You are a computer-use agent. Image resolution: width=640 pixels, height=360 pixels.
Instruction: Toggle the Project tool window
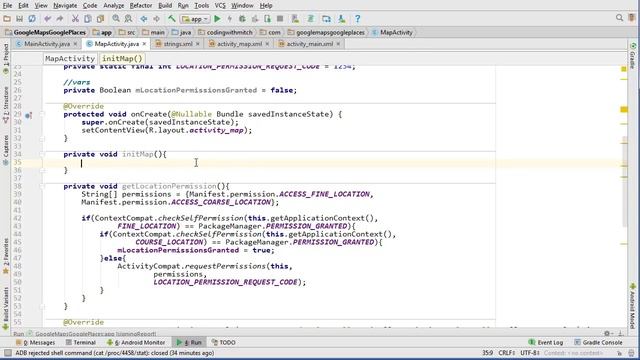pos(6,58)
